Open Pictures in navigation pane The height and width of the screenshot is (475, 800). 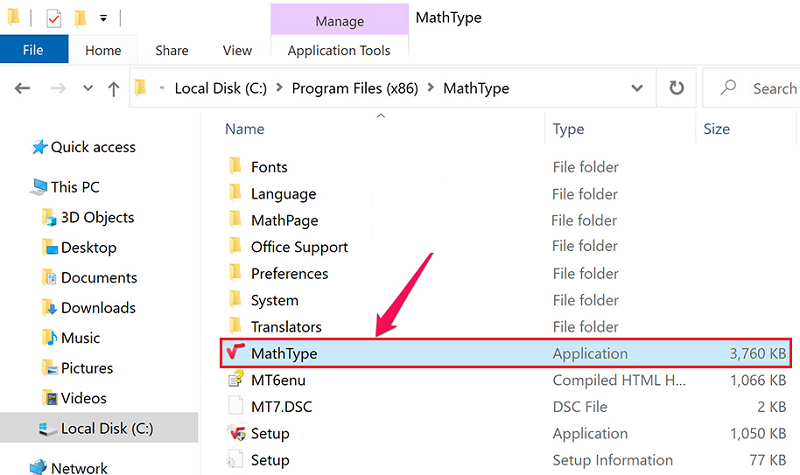click(77, 368)
